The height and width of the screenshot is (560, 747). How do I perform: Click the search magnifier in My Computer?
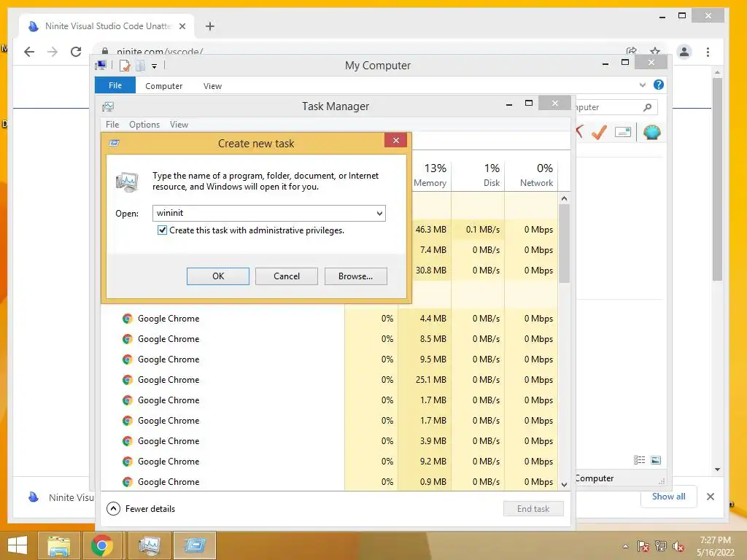click(x=647, y=107)
